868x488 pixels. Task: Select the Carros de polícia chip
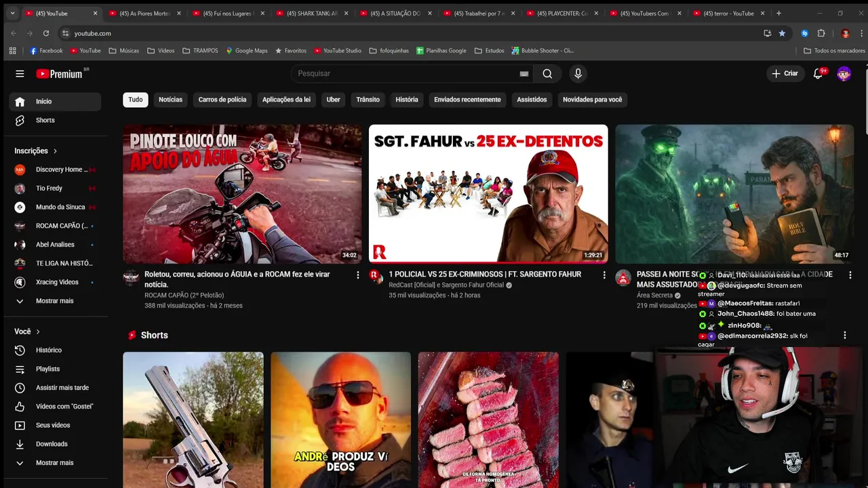click(x=222, y=100)
